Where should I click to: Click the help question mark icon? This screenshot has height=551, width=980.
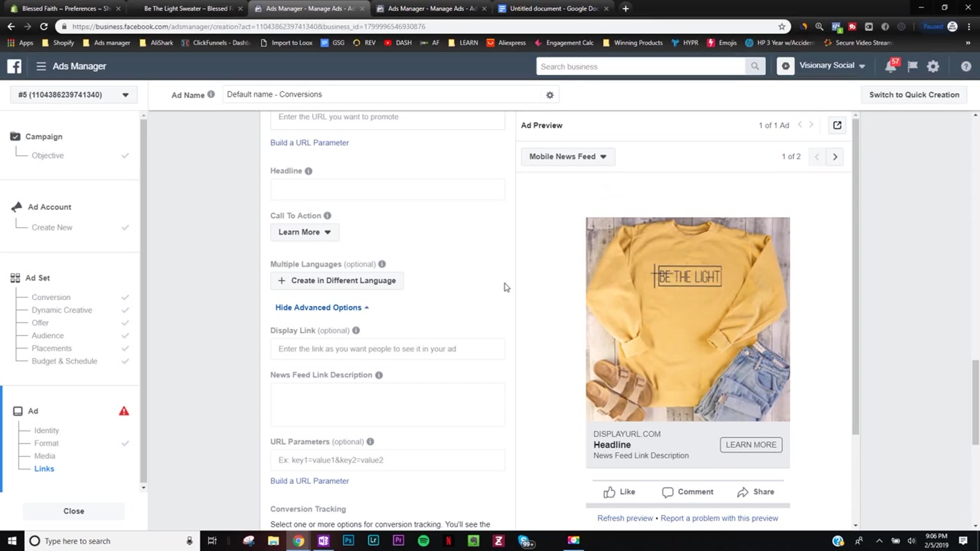pyautogui.click(x=966, y=66)
